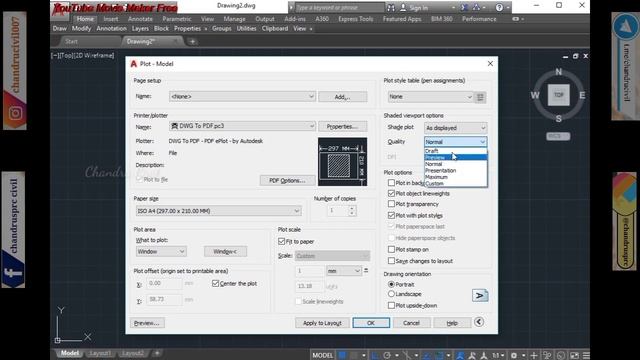Click OK to plot
This screenshot has width=640, height=360.
point(371,323)
